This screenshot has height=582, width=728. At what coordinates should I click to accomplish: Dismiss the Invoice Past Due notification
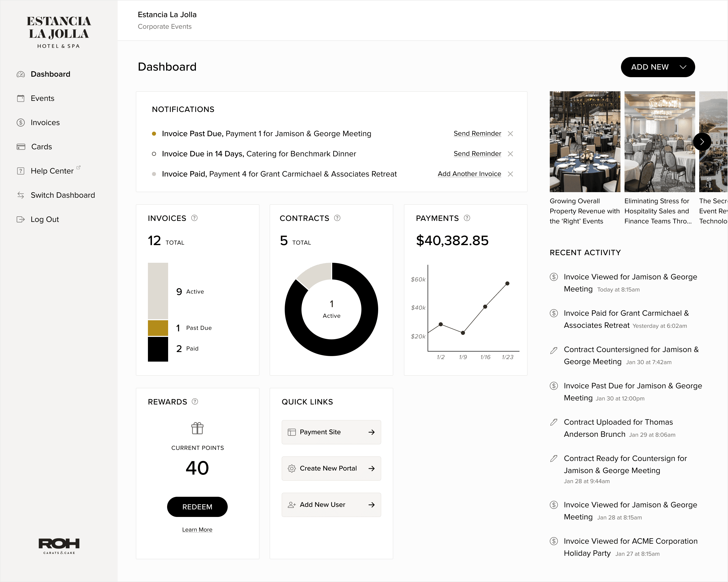[510, 134]
